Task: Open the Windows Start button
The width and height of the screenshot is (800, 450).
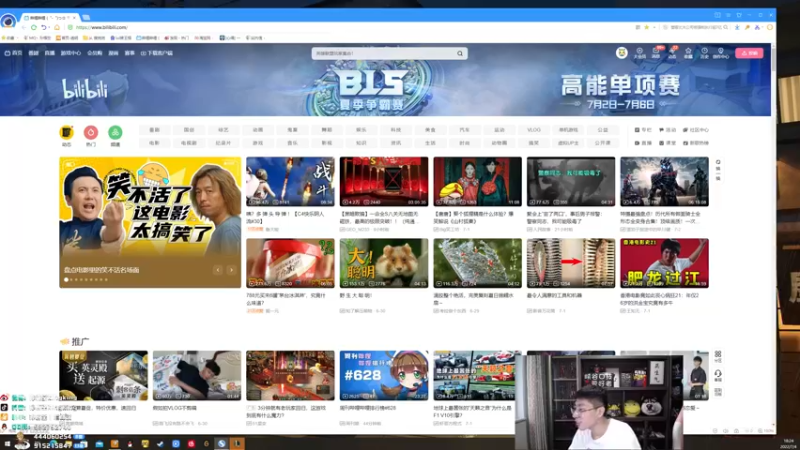Action: pyautogui.click(x=7, y=444)
